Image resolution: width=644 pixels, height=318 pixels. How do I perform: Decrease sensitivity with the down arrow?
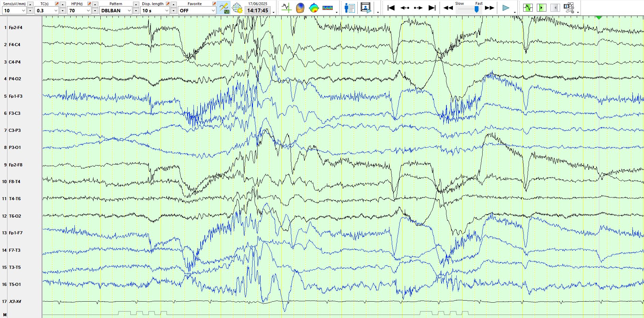click(30, 11)
